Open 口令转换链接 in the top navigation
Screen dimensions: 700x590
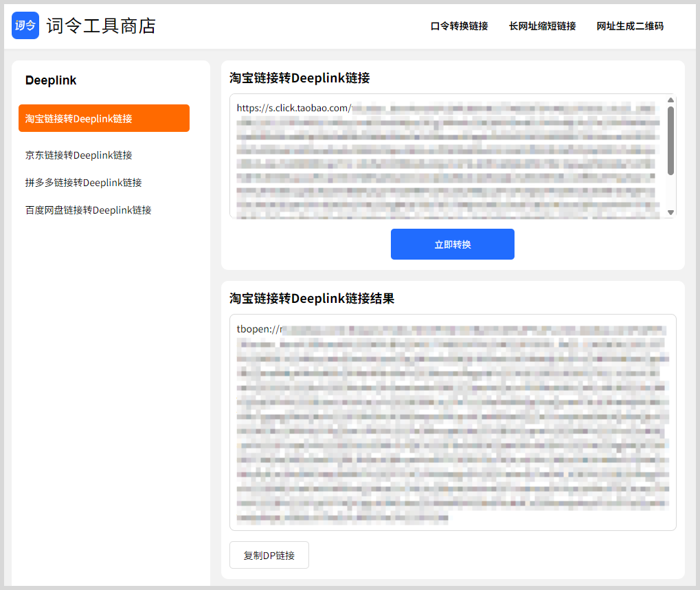[459, 26]
